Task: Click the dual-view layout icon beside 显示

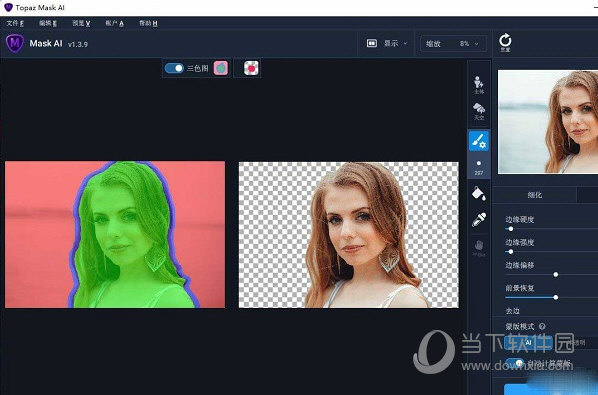Action: pyautogui.click(x=371, y=43)
